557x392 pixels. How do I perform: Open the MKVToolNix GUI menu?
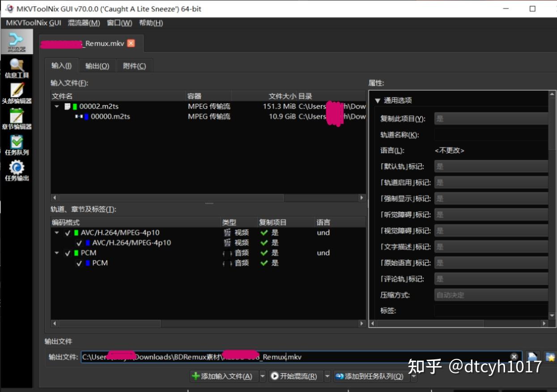(34, 23)
